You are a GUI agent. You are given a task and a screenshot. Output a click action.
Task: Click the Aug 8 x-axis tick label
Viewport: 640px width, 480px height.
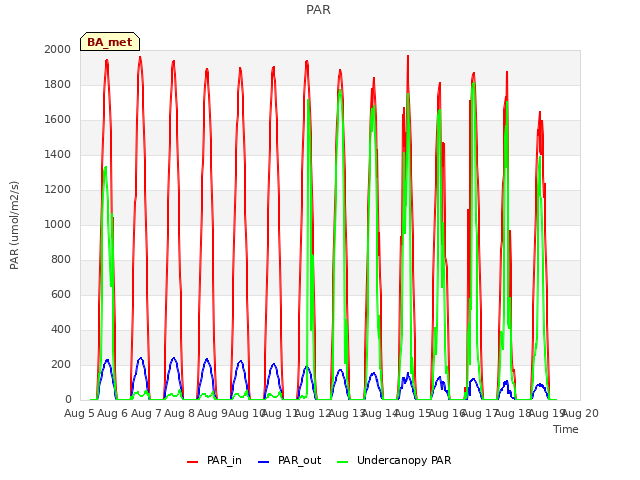pos(179,413)
